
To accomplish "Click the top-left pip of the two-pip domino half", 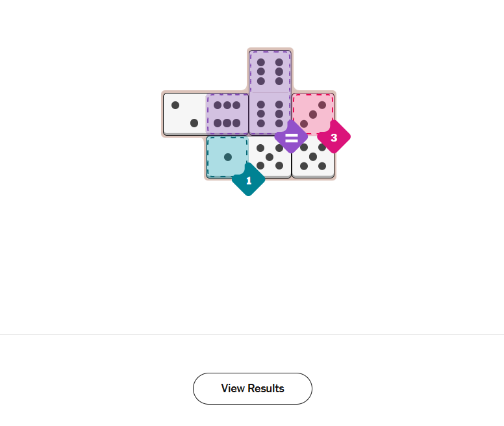I will pyautogui.click(x=175, y=105).
